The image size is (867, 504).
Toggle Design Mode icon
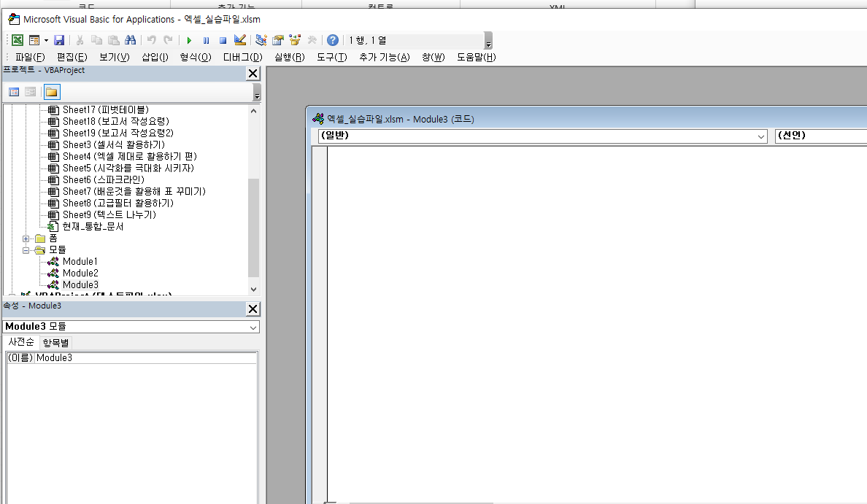pos(240,40)
